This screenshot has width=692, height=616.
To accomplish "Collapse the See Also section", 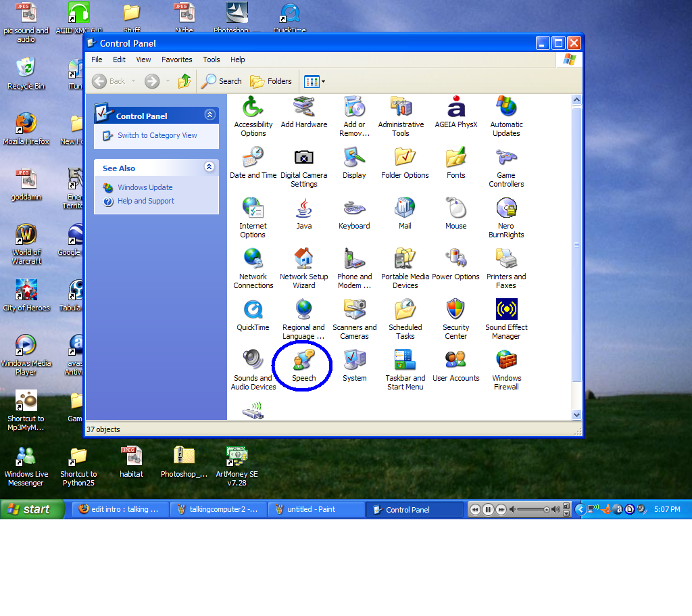I will click(x=209, y=168).
